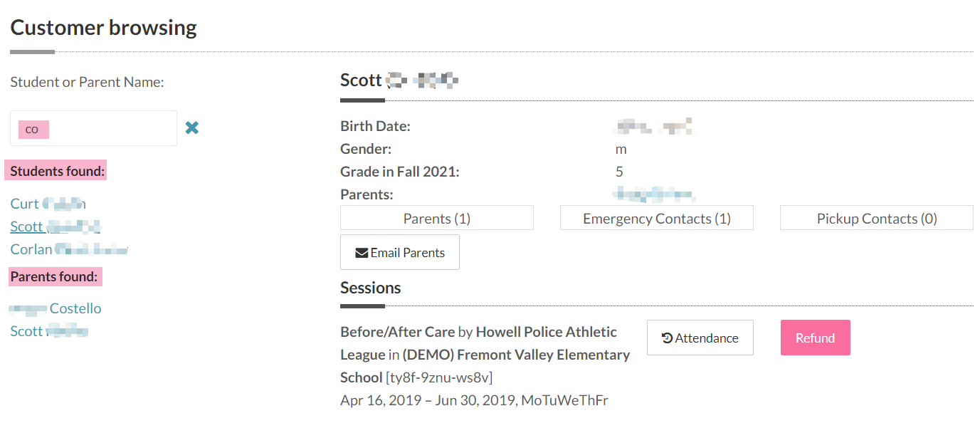This screenshot has width=980, height=428.
Task: Click the history icon on Attendance button
Action: click(x=668, y=338)
